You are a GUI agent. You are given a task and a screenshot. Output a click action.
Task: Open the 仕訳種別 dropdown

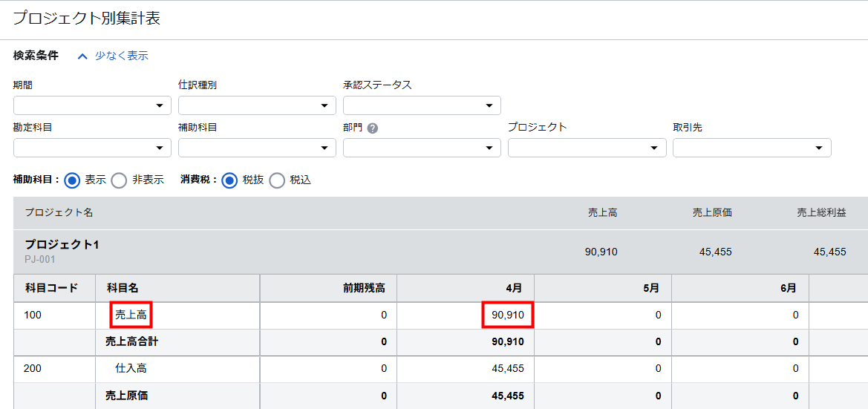[257, 105]
